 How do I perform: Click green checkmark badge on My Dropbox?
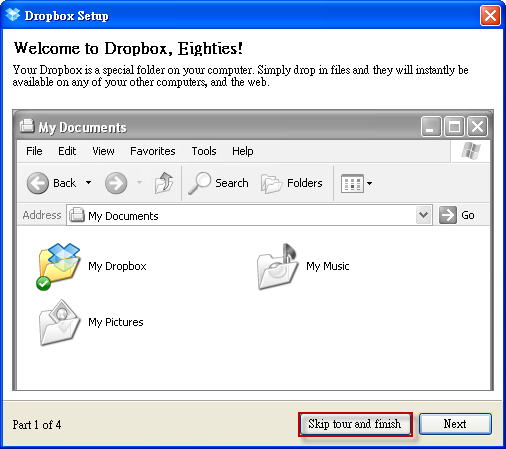(43, 284)
